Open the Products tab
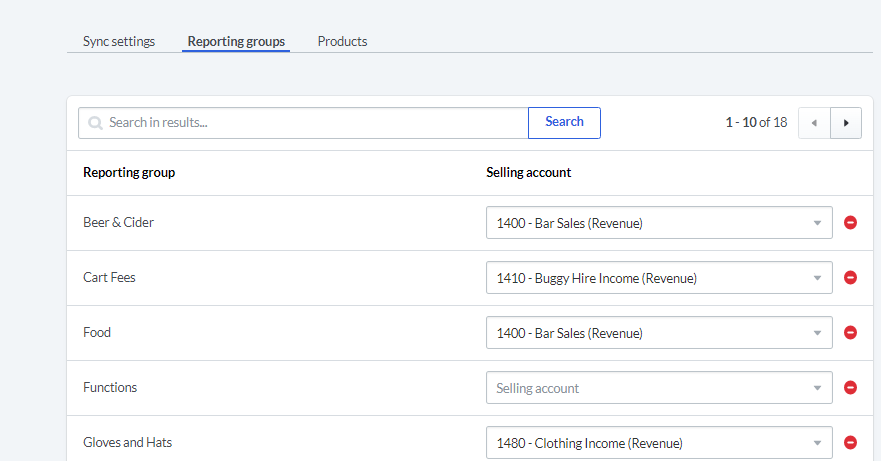The height and width of the screenshot is (461, 881). tap(342, 42)
